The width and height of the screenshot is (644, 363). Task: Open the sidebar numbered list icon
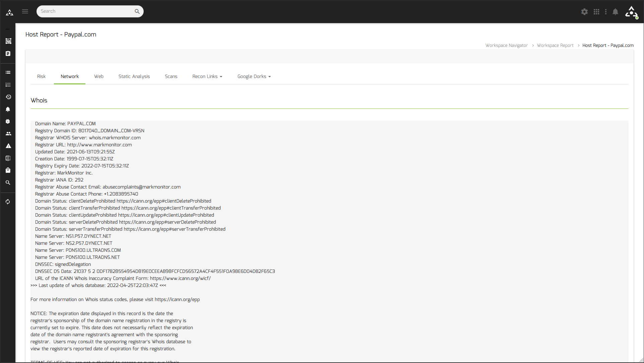[x=8, y=85]
